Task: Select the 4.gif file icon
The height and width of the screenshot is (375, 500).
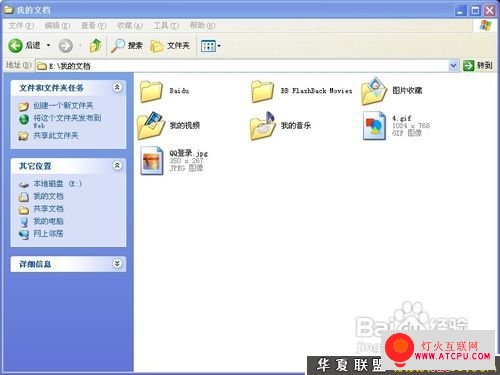Action: pos(375,126)
